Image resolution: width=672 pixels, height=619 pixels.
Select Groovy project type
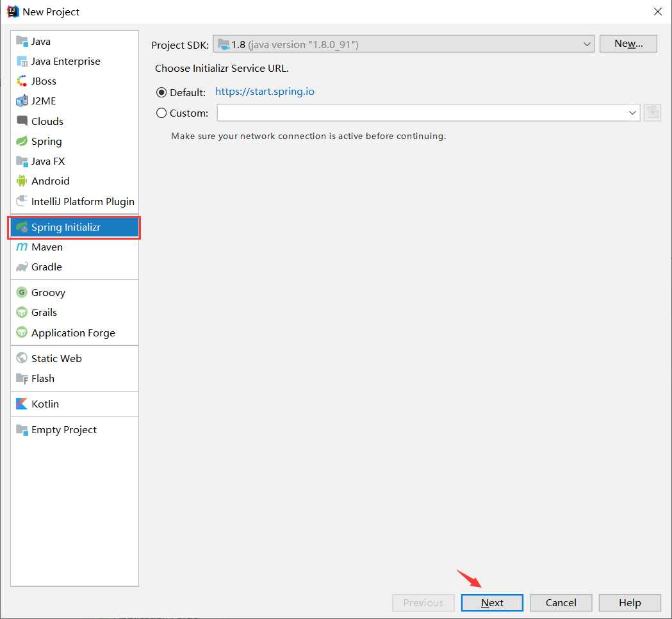[74, 292]
